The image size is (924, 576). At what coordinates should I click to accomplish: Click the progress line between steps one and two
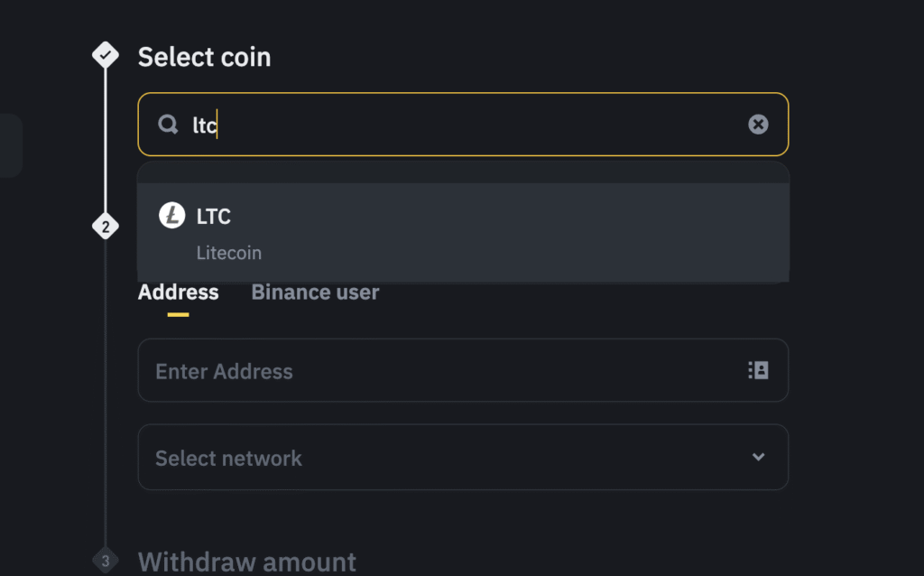tap(106, 141)
